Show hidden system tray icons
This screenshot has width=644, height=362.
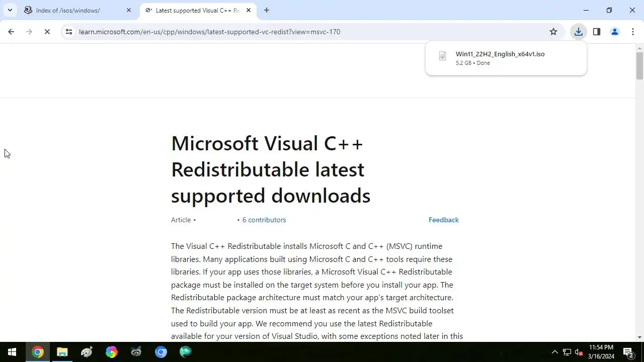(555, 352)
